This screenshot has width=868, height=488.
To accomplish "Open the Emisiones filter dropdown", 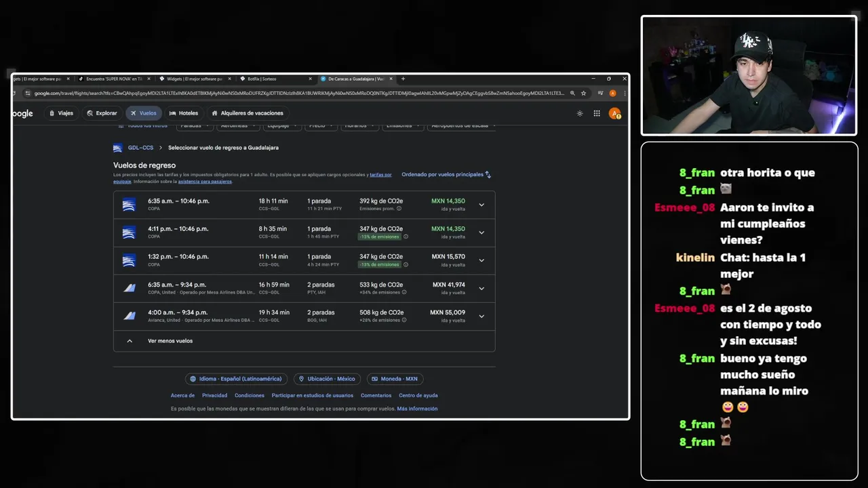I will tap(402, 125).
